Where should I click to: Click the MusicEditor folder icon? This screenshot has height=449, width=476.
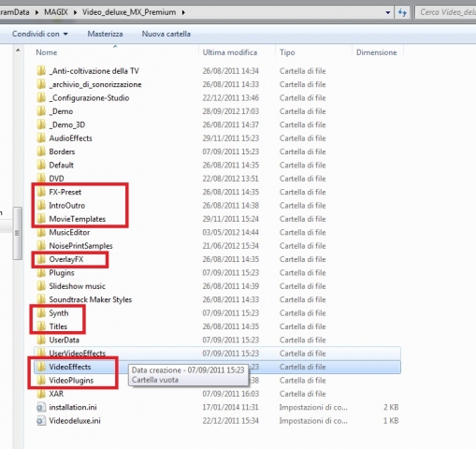click(x=41, y=232)
